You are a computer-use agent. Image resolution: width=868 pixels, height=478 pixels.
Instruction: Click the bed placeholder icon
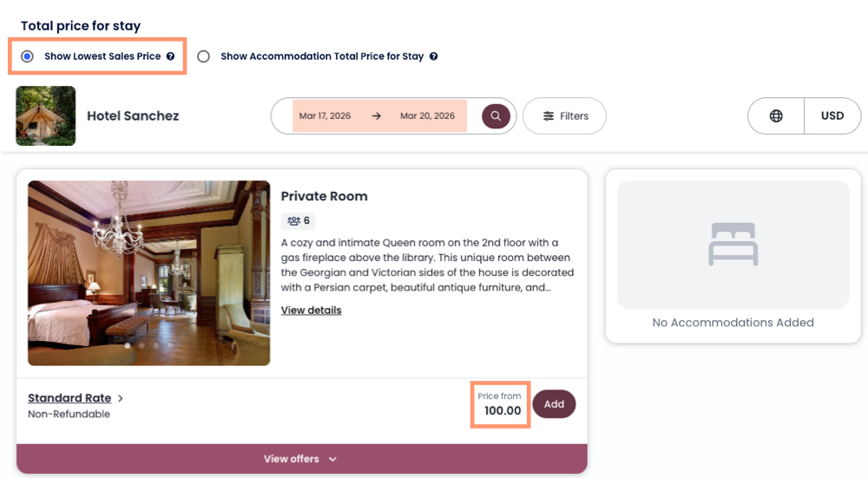pos(733,244)
